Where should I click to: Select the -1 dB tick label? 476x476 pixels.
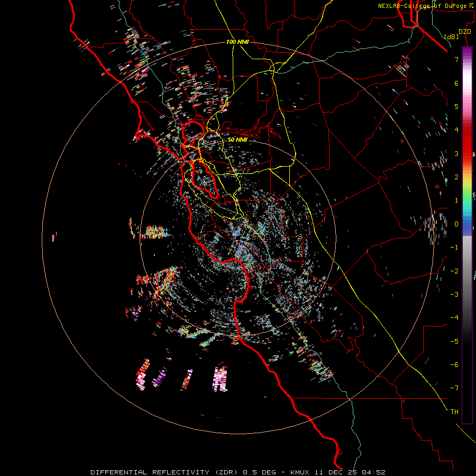coord(454,248)
